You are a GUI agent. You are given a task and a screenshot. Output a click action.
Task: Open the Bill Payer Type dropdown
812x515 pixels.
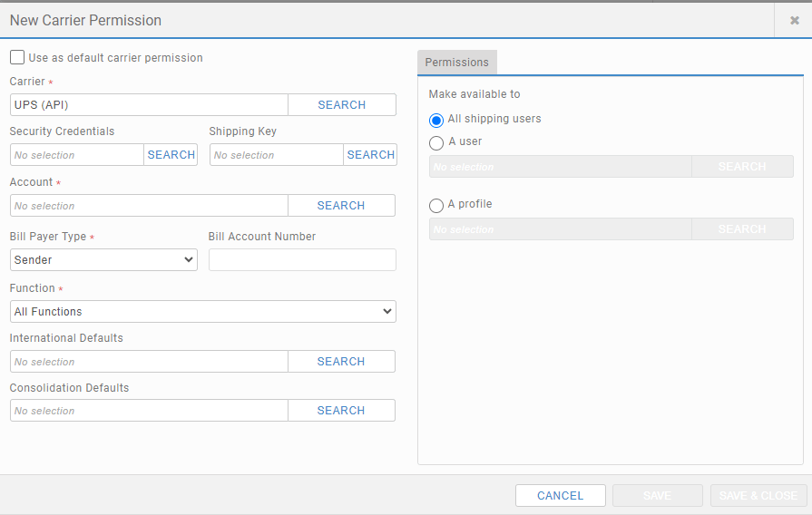[x=103, y=260]
